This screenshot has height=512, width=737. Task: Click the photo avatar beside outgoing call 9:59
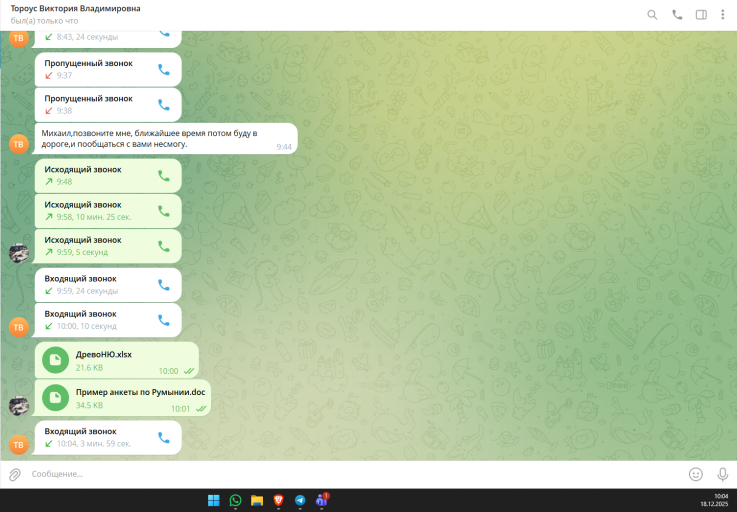[19, 253]
